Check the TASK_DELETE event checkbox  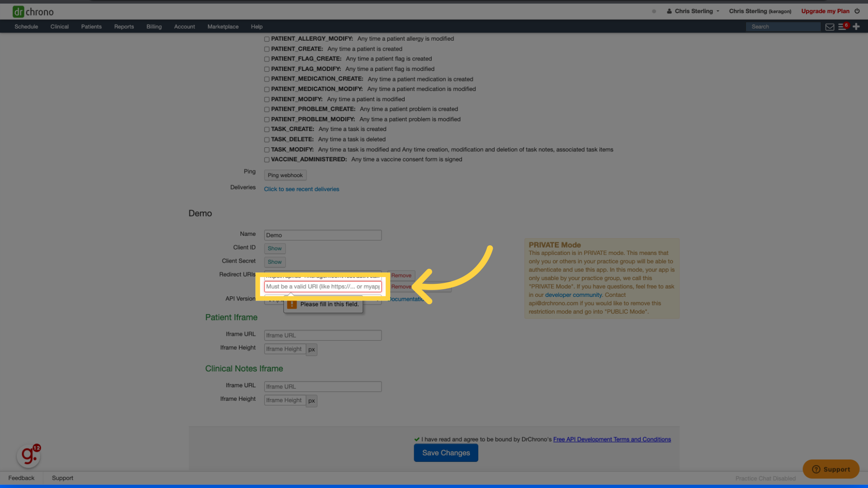tap(267, 140)
